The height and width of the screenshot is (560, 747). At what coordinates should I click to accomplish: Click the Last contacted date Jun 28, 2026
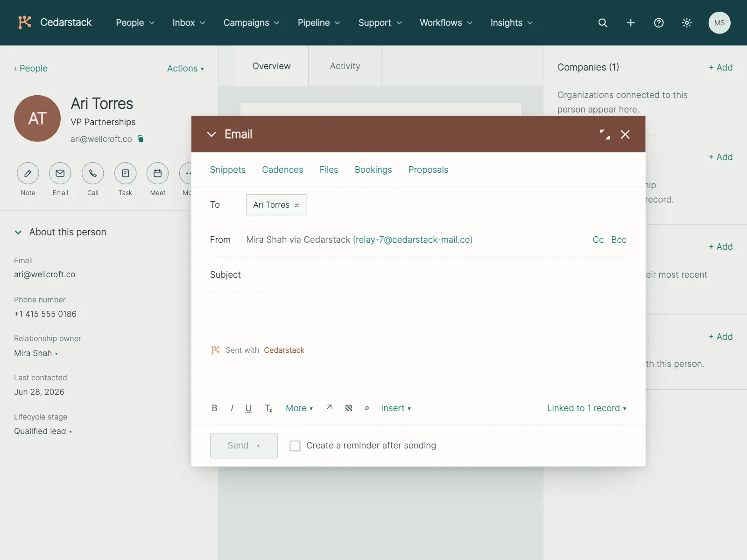point(39,392)
